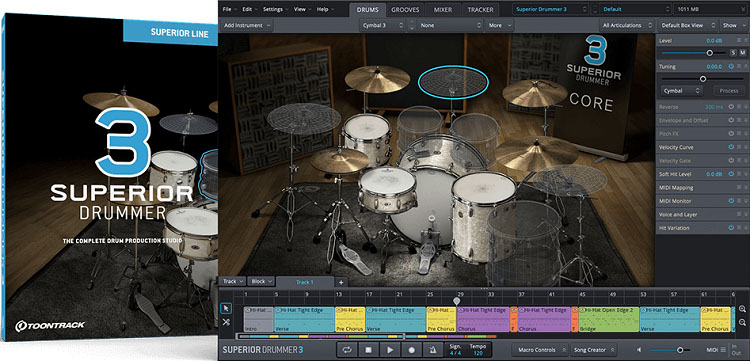Toggle the MIDI Monitor power button
The image size is (750, 361).
click(731, 201)
